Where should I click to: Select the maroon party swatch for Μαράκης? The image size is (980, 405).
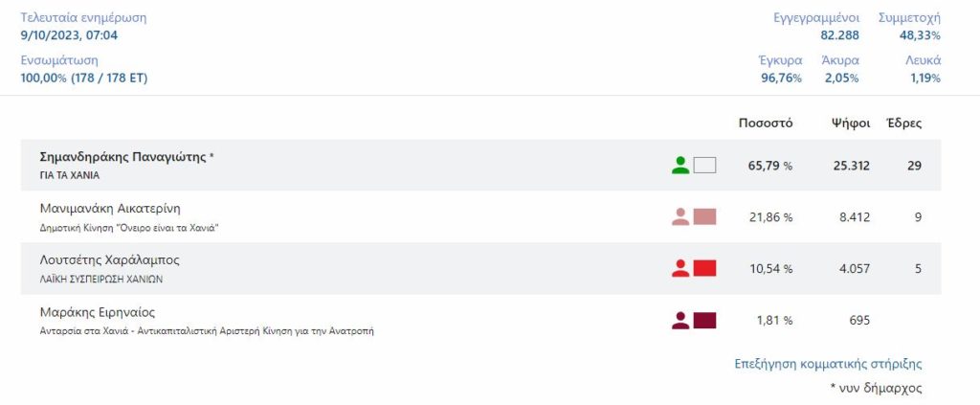point(705,321)
